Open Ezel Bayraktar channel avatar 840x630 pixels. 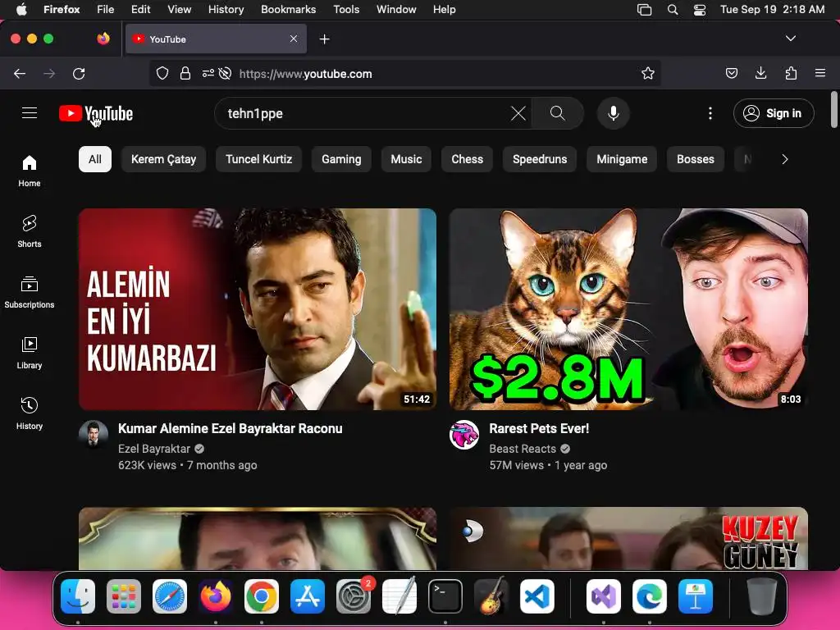tap(94, 435)
